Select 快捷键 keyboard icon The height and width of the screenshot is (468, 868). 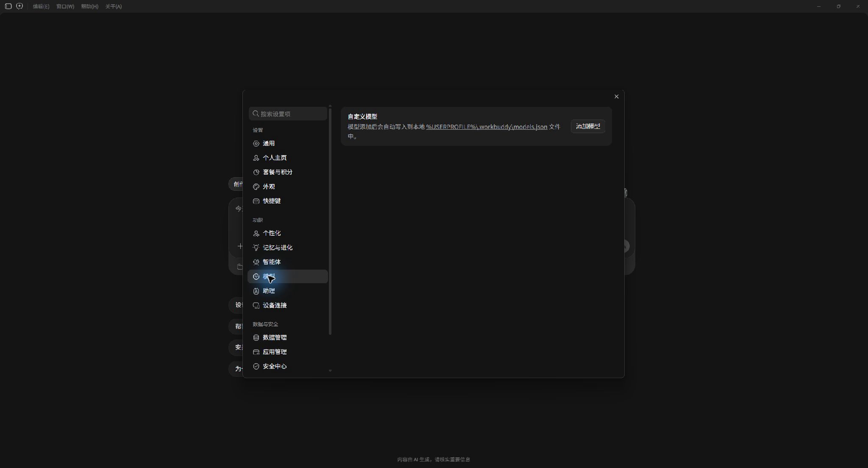(256, 201)
